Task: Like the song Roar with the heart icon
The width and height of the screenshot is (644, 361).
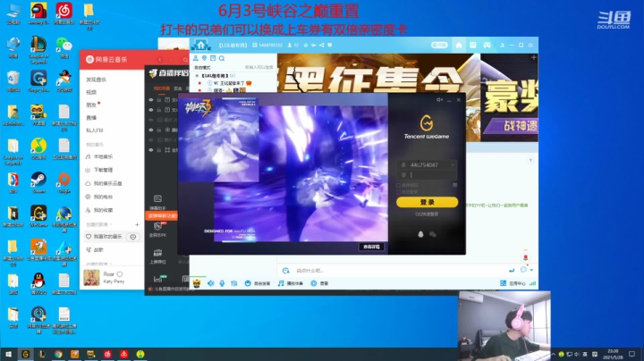Action: (120, 274)
